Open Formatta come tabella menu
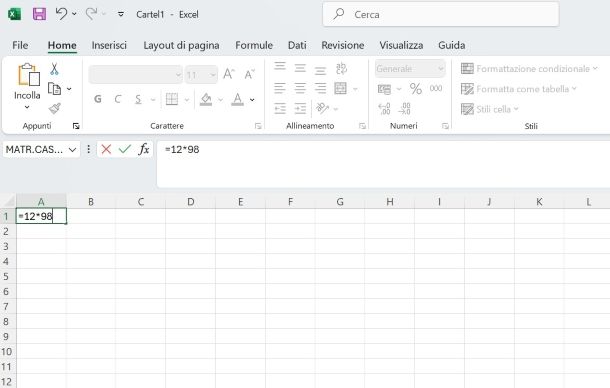The width and height of the screenshot is (610, 388). tap(518, 89)
